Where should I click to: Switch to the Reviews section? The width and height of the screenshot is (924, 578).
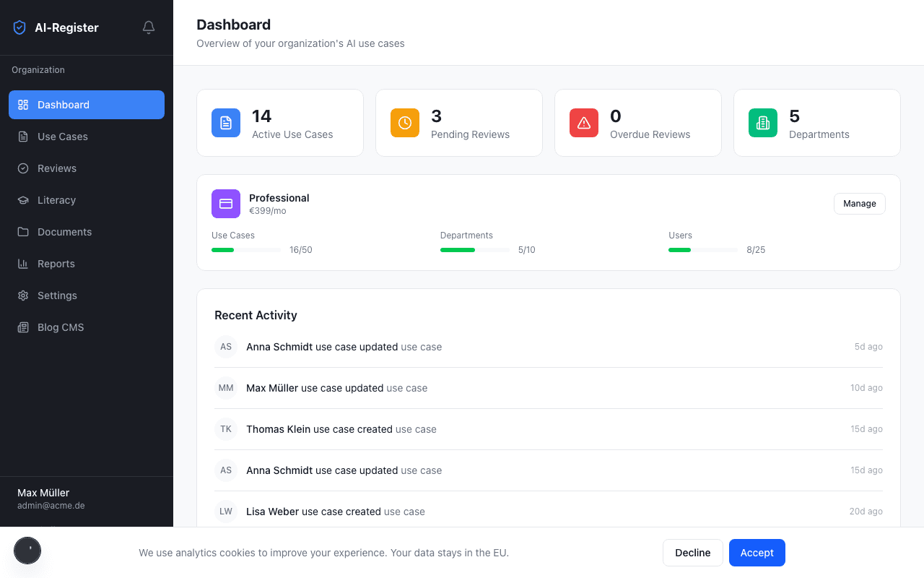[x=57, y=168]
